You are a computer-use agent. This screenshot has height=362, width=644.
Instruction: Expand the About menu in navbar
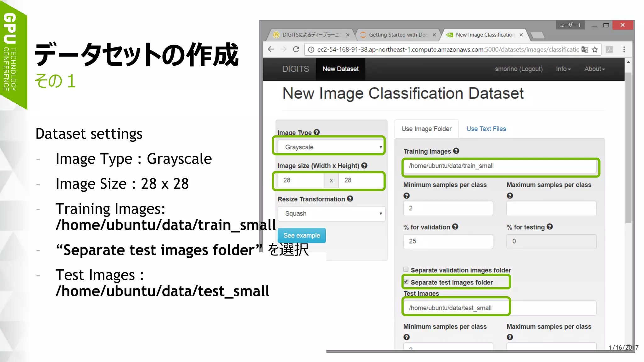(x=595, y=69)
